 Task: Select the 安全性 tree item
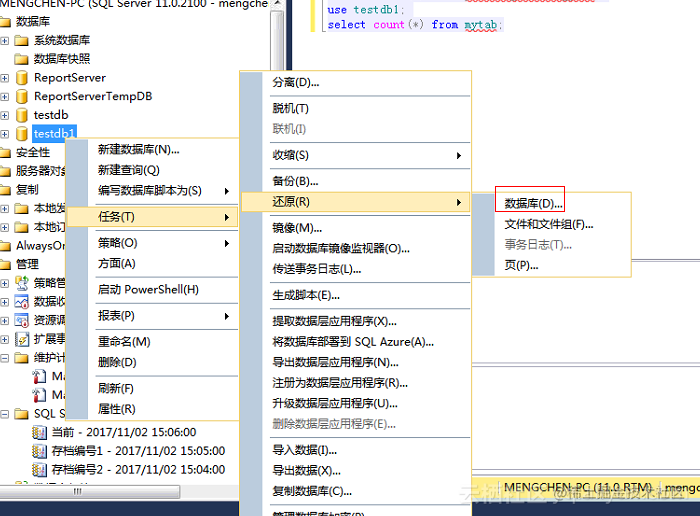(x=33, y=153)
